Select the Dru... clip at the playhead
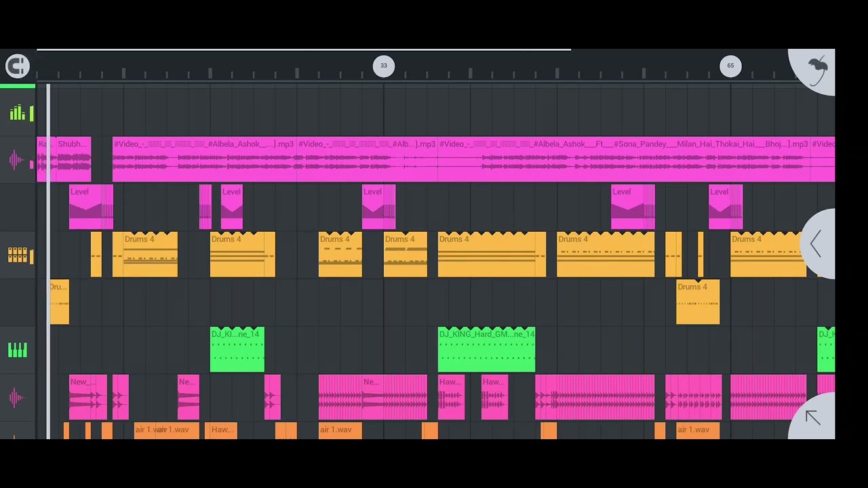This screenshot has height=488, width=868. pos(59,302)
